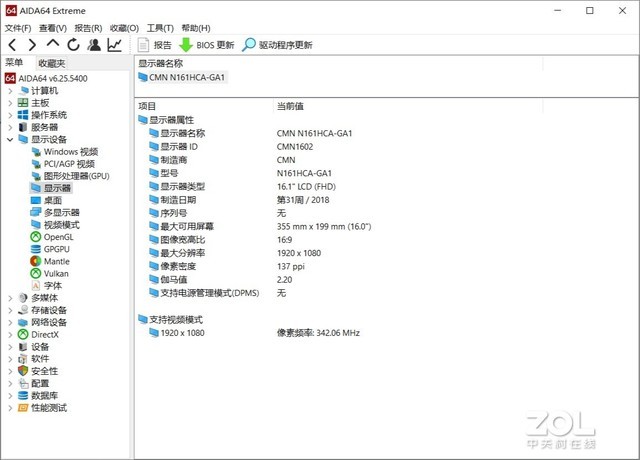Open the 报告(R) menu
Viewport: 640px width, 460px height.
click(x=88, y=28)
